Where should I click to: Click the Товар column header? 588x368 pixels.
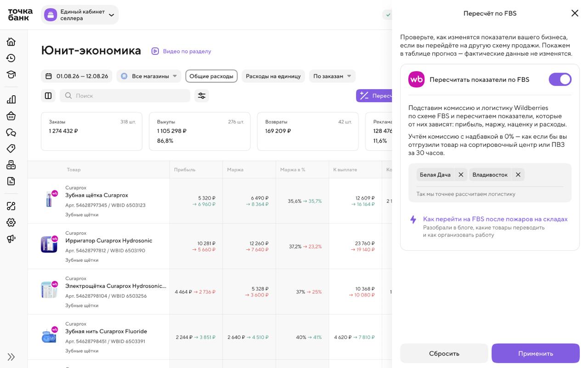click(73, 170)
